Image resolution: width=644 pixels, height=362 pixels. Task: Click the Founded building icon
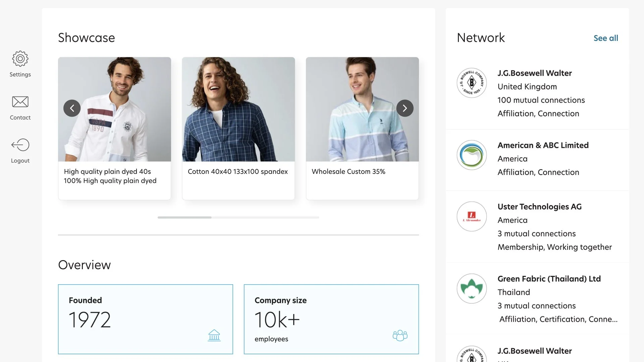214,335
